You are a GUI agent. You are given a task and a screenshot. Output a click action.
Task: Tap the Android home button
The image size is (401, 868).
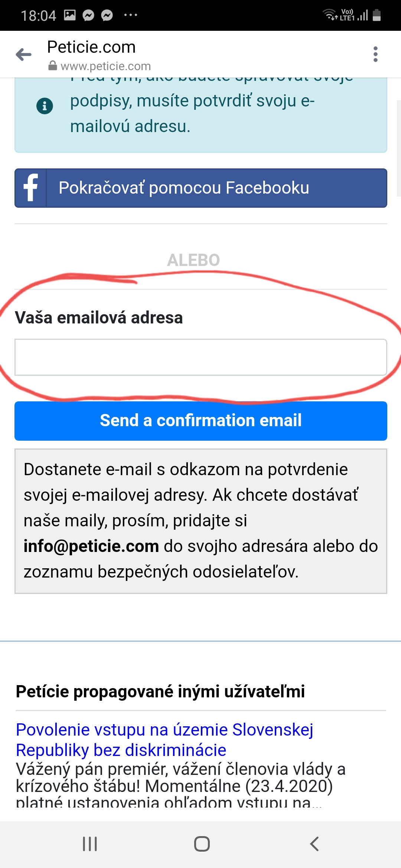pyautogui.click(x=202, y=844)
